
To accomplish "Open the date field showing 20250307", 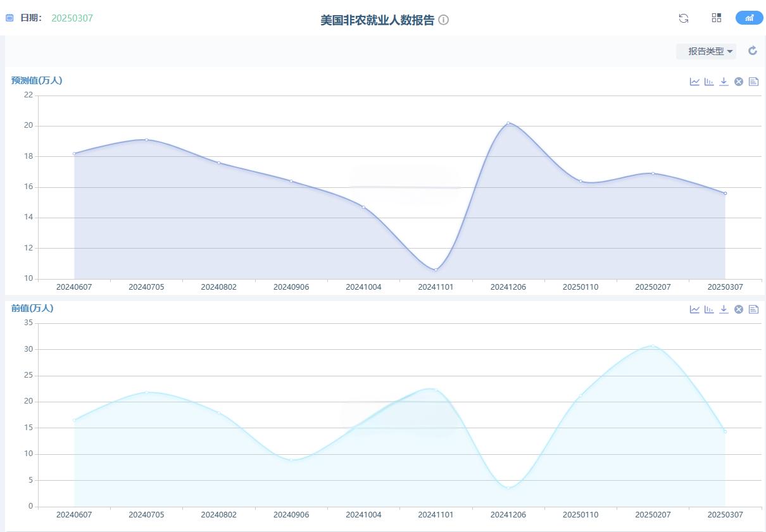I will 72,18.
